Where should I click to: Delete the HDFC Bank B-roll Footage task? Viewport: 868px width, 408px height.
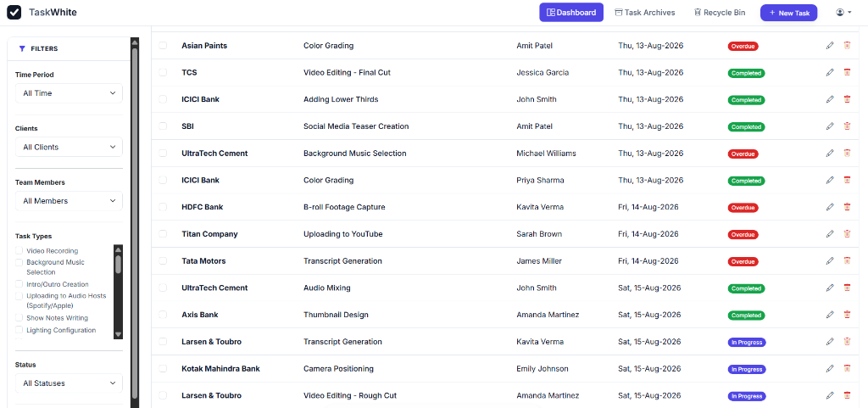tap(847, 207)
